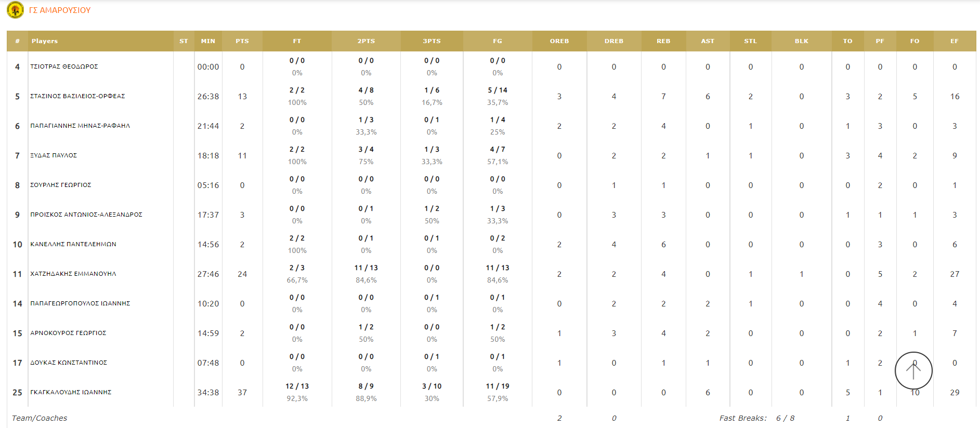Open ΣΤΑΣΙΝΟΣ ΒΑΣΙΛΕΙΟΣ-ΟΡΦΕΑΣ player page
Screen dimensions: 980x428
point(77,96)
